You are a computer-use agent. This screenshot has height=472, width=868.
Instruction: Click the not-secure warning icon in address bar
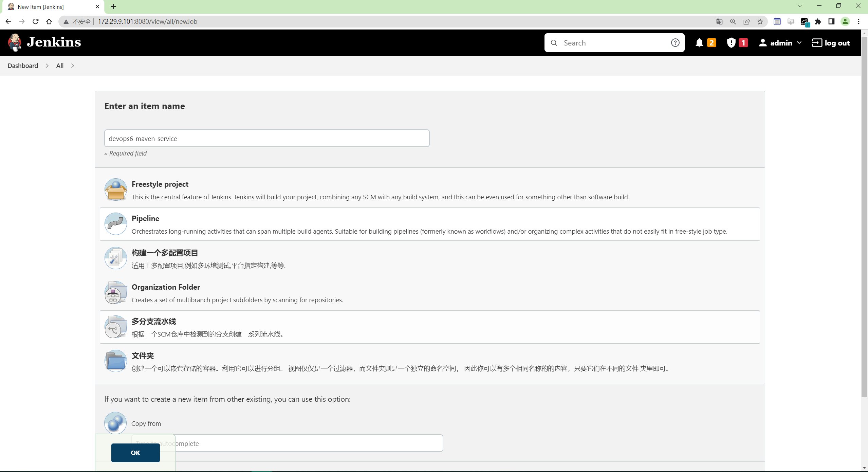66,22
